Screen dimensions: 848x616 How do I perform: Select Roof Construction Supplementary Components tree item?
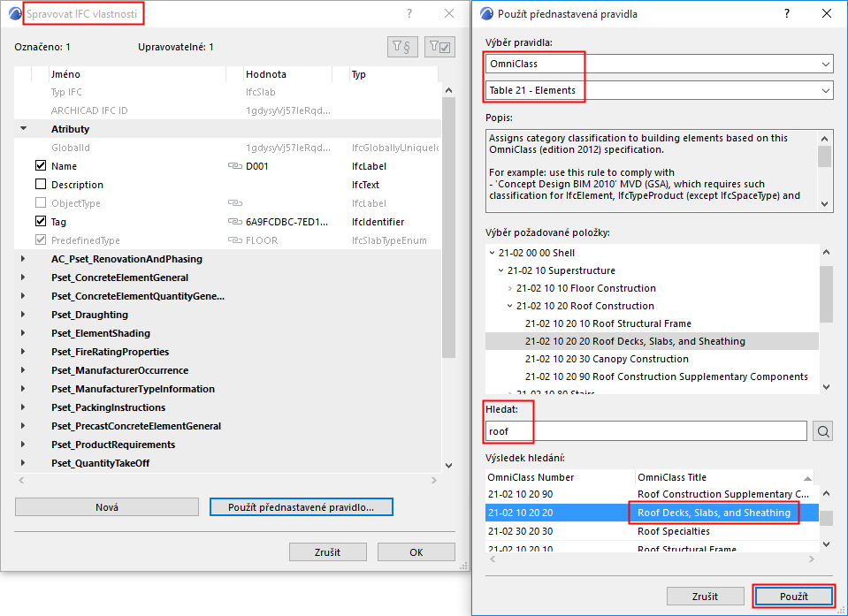[x=667, y=376]
